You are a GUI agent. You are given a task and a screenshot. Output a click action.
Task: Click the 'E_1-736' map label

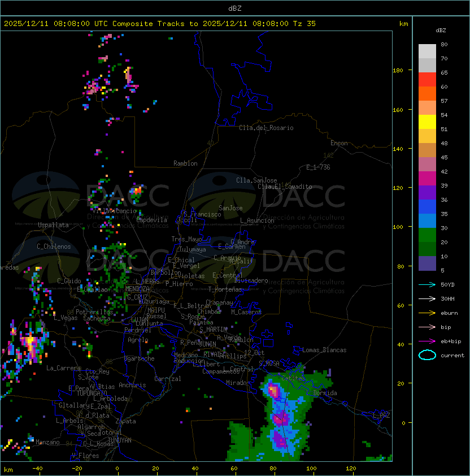click(x=318, y=167)
